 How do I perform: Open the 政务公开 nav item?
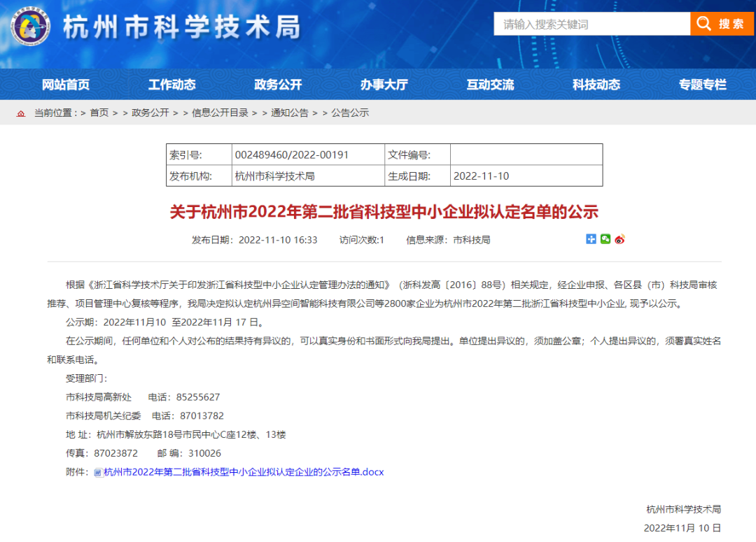278,85
